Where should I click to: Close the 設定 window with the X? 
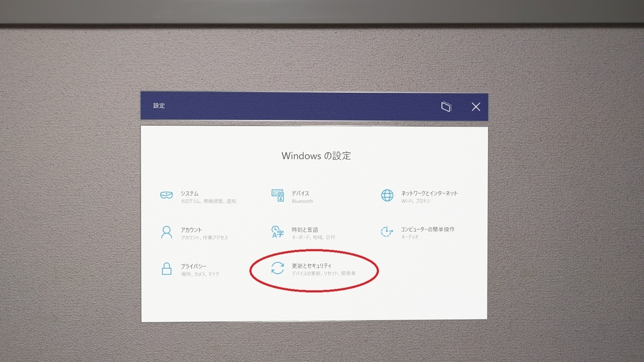click(x=476, y=106)
